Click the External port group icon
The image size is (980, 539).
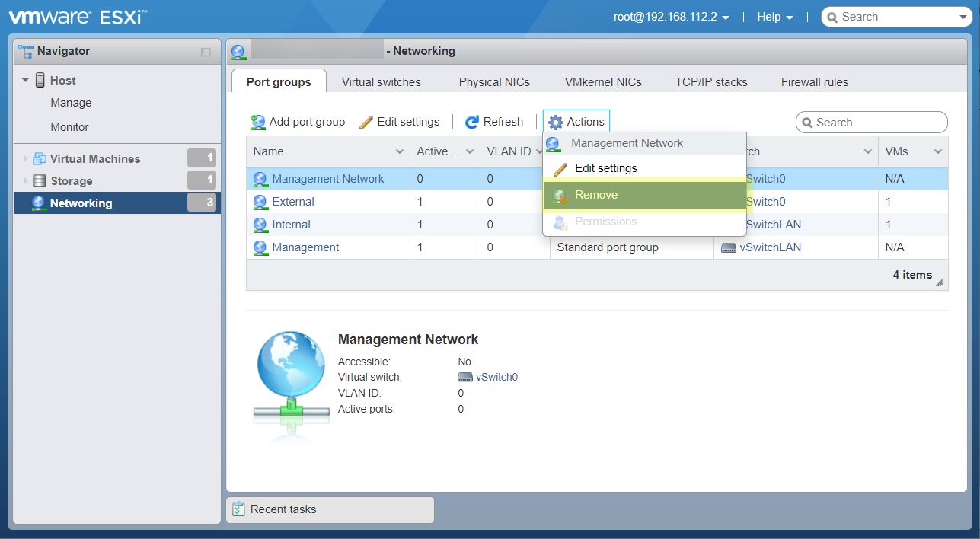[260, 202]
